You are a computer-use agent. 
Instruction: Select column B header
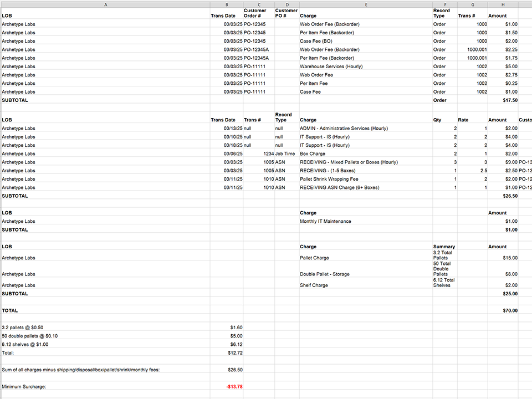pos(227,4)
